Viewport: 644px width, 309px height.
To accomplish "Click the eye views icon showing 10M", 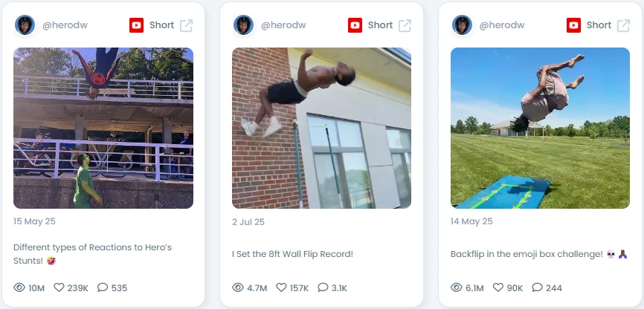I will click(19, 287).
